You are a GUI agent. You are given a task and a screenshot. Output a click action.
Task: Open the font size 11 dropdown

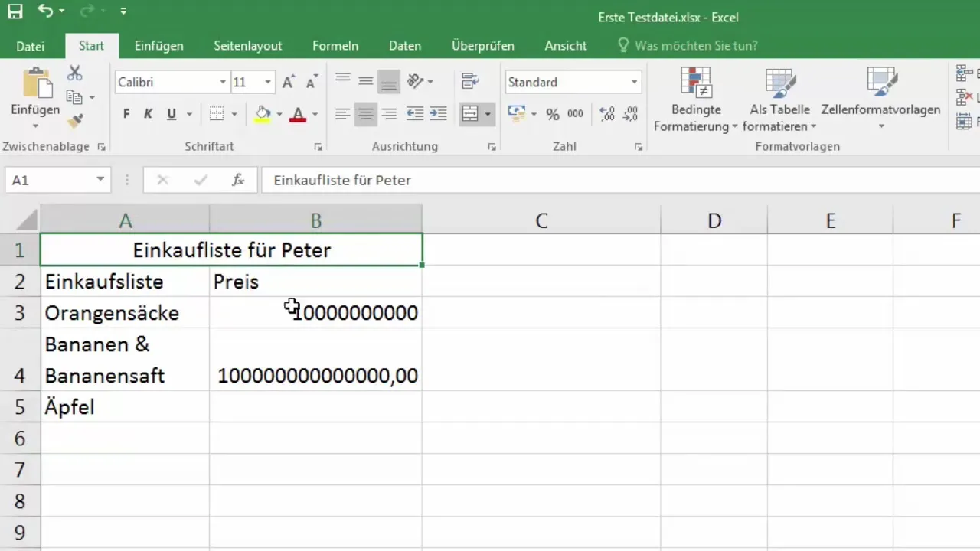(268, 83)
